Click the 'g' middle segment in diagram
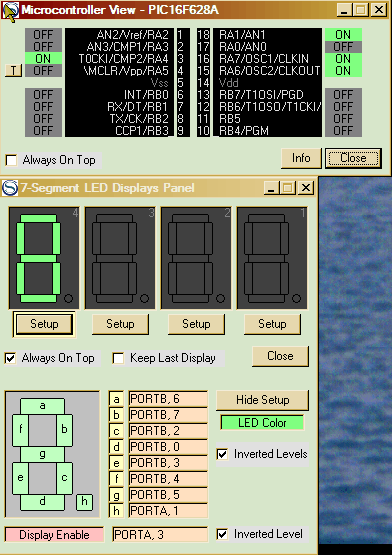 (42, 454)
